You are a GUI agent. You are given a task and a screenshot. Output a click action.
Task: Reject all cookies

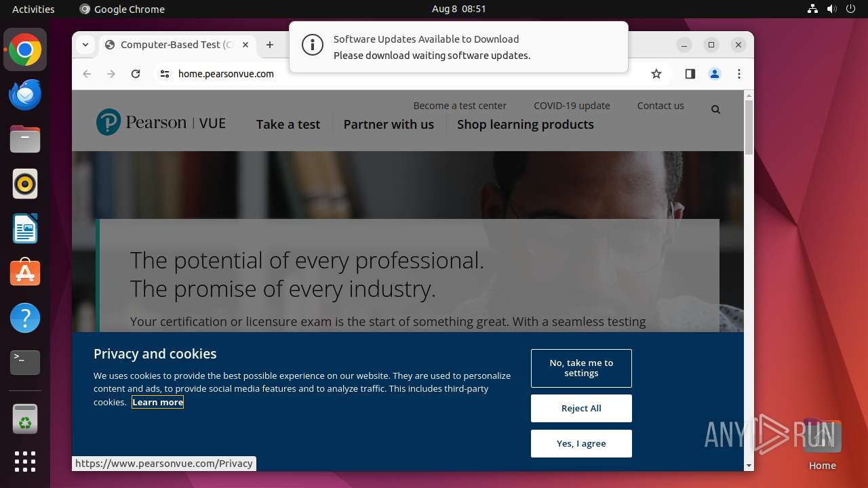(x=581, y=409)
